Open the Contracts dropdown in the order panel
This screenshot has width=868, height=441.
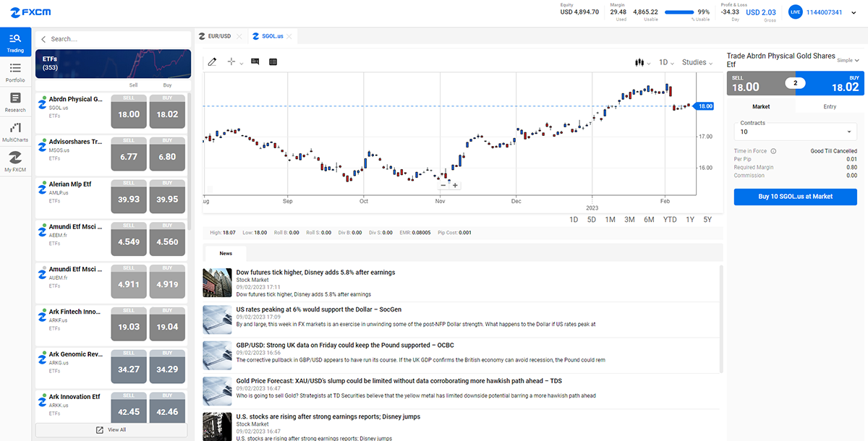point(795,130)
